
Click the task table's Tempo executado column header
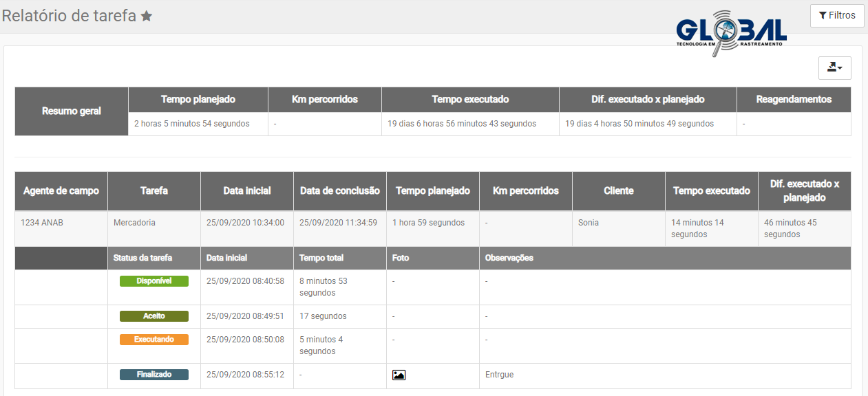tap(711, 191)
